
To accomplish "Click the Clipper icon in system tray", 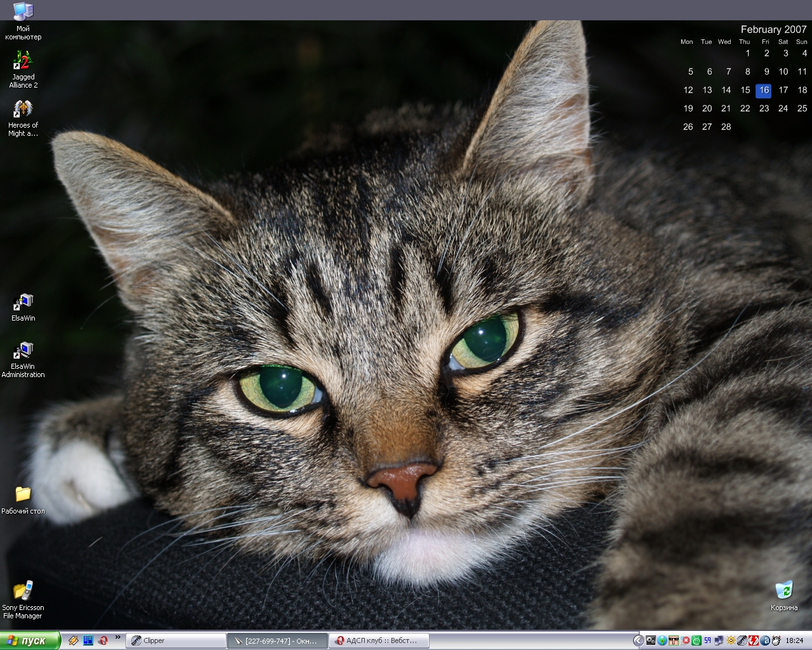I will (742, 640).
